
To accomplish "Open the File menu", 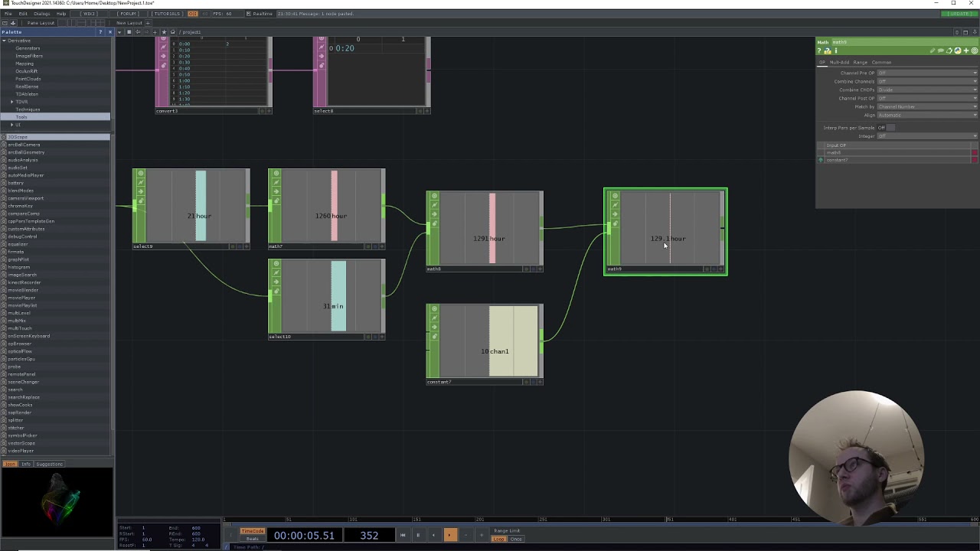I will (x=8, y=14).
